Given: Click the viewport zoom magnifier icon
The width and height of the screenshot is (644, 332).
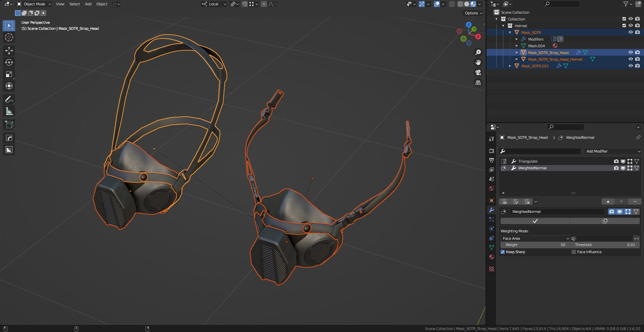Looking at the screenshot, I should coord(478,52).
